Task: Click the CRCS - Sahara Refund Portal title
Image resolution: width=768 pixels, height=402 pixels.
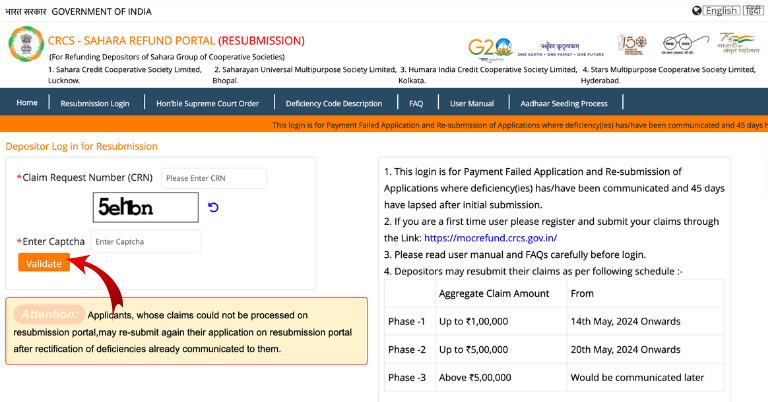Action: click(x=176, y=41)
